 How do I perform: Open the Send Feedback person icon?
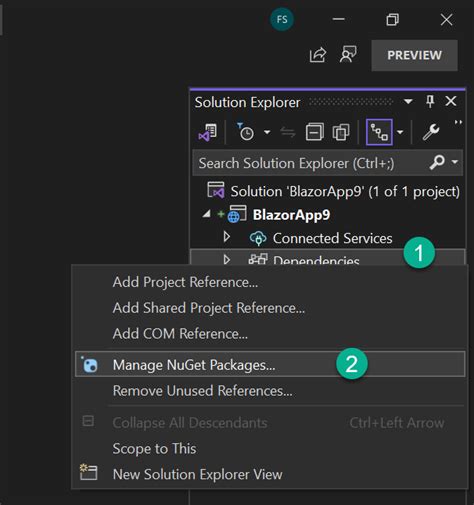[x=348, y=54]
